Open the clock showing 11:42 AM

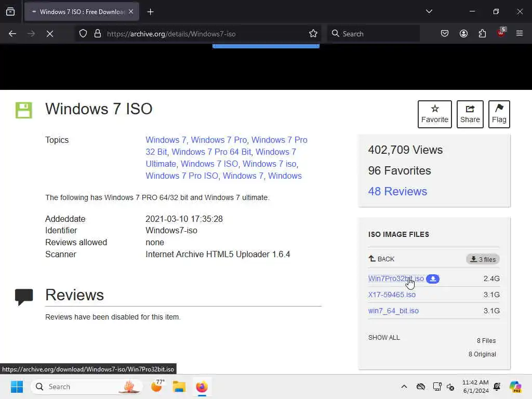[476, 387]
